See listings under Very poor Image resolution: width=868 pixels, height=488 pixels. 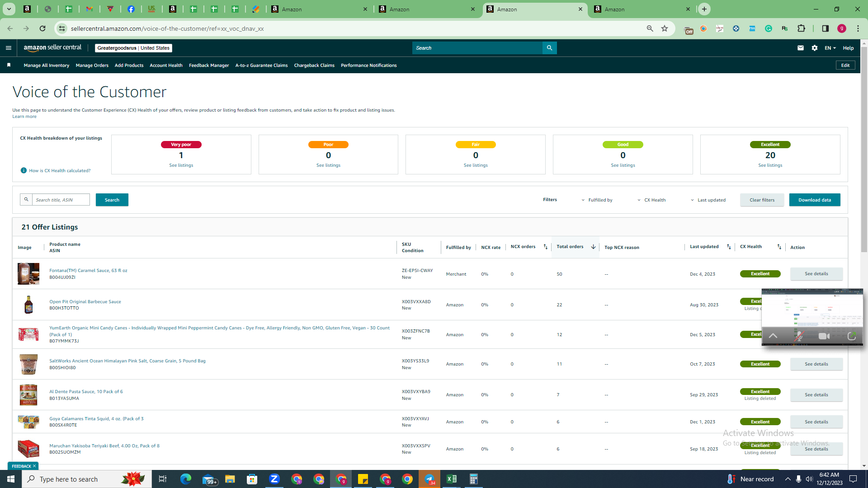tap(181, 165)
